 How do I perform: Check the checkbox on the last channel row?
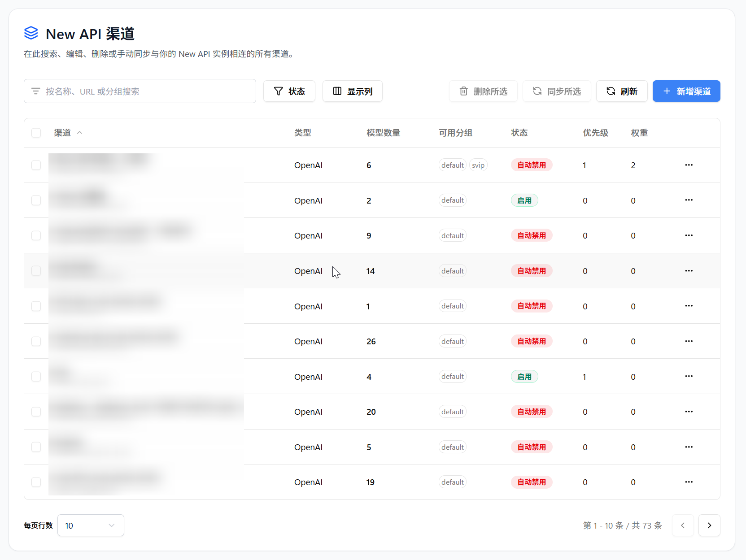coord(36,482)
